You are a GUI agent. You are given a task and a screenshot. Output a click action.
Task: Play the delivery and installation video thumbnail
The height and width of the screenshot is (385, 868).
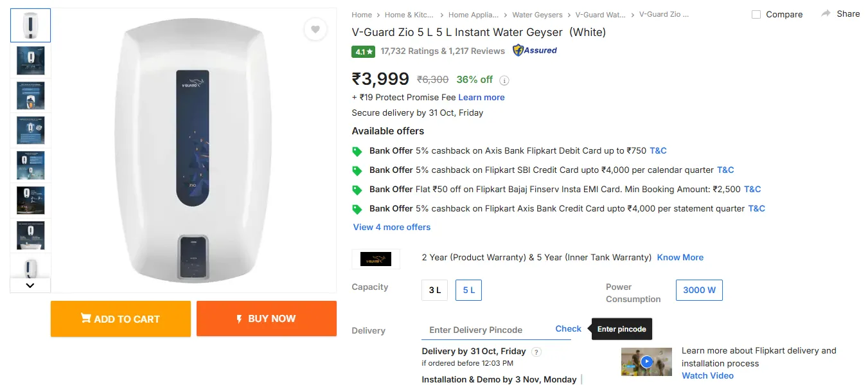646,362
